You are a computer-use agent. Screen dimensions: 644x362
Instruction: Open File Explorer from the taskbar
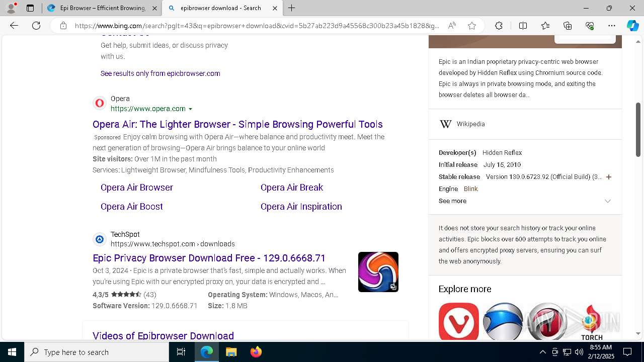[x=231, y=352]
